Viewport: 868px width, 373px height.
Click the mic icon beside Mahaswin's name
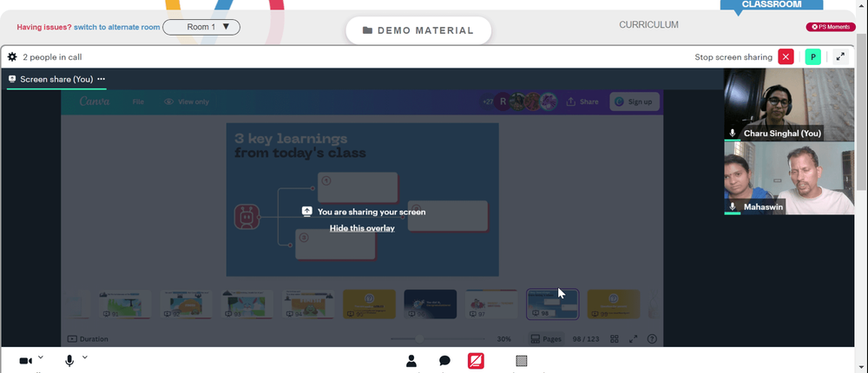733,206
